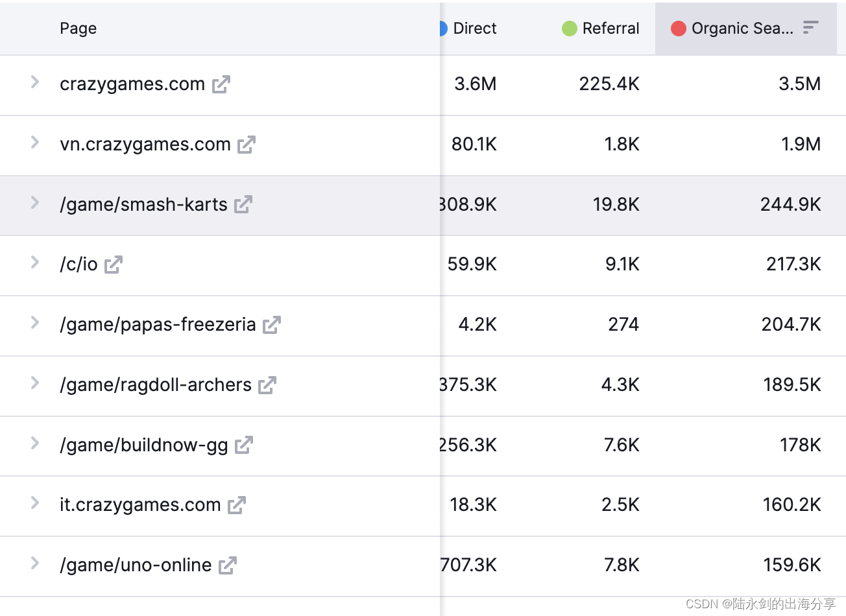Expand the /game/ragdoll-archers row
The width and height of the screenshot is (846, 616).
tap(35, 383)
